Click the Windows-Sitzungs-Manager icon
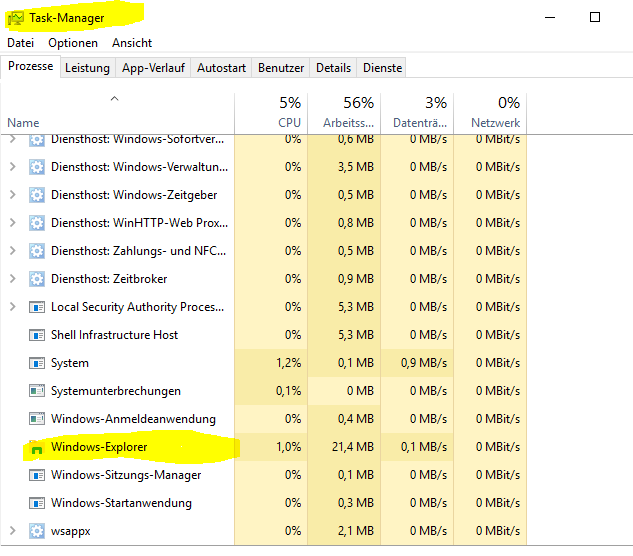Screen dimensions: 633x556 (37, 475)
